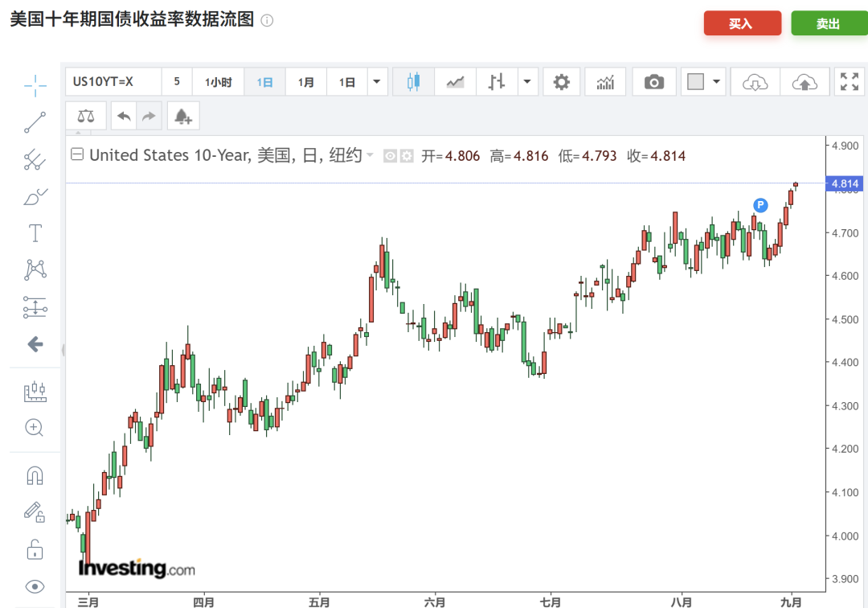This screenshot has width=868, height=608.
Task: Click the info icon beside chart title
Action: pos(267,21)
